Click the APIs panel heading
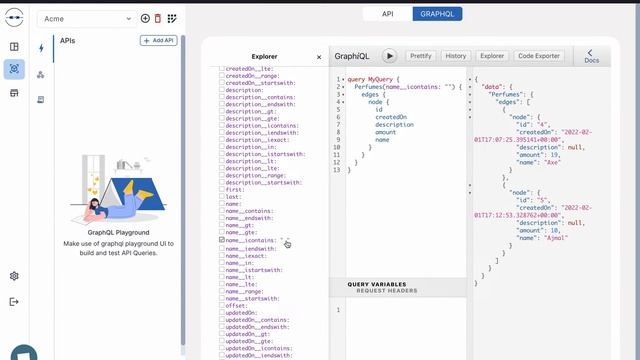Image resolution: width=640 pixels, height=360 pixels. pyautogui.click(x=67, y=41)
